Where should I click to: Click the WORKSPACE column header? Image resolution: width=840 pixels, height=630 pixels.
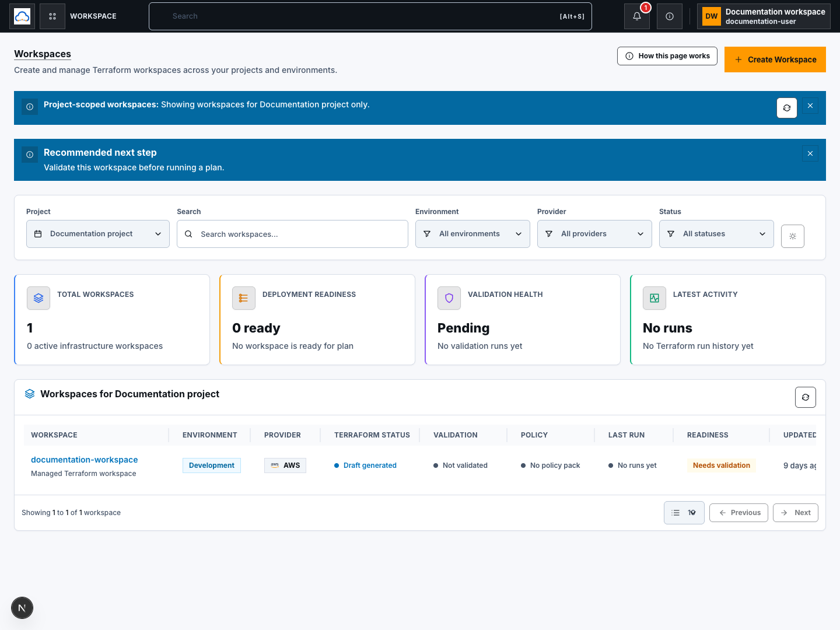(x=54, y=435)
